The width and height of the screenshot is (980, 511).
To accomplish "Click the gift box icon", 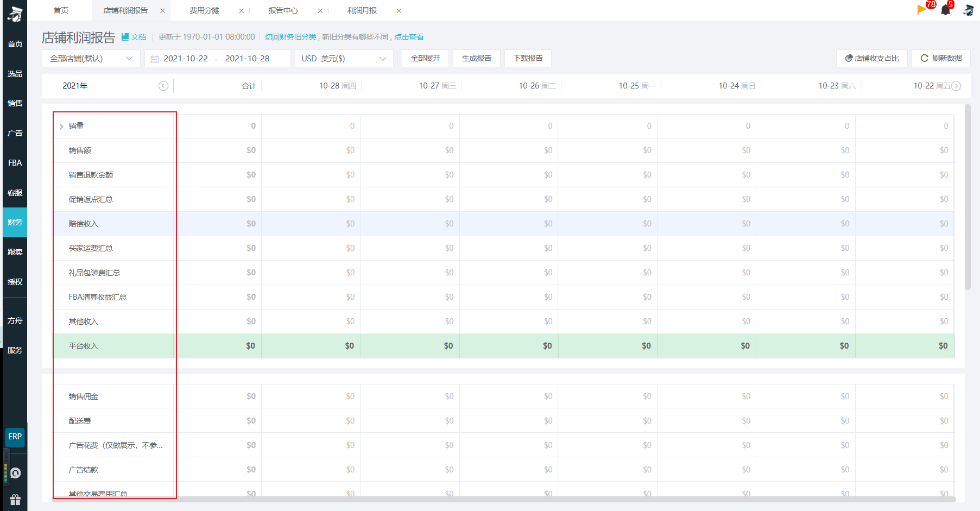I will (15, 500).
